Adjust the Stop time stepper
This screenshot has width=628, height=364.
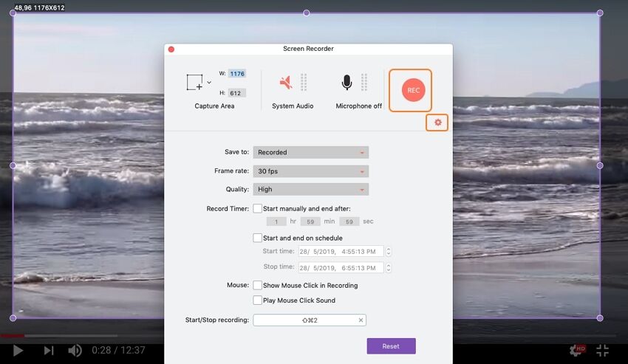point(388,268)
